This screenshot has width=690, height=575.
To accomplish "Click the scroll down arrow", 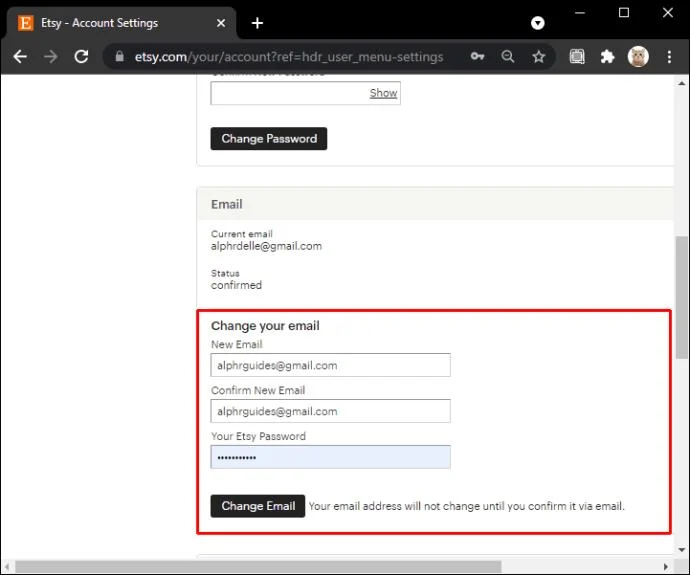I will point(682,549).
